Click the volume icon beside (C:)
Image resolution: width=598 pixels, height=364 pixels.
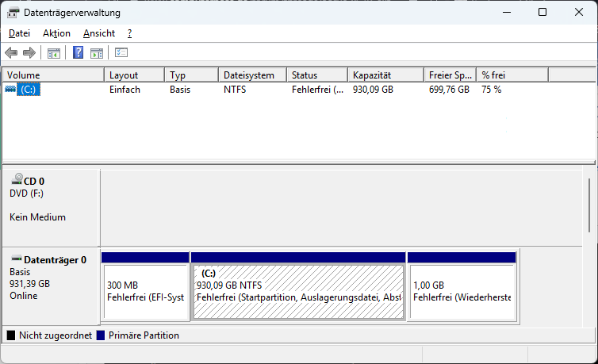[10, 89]
